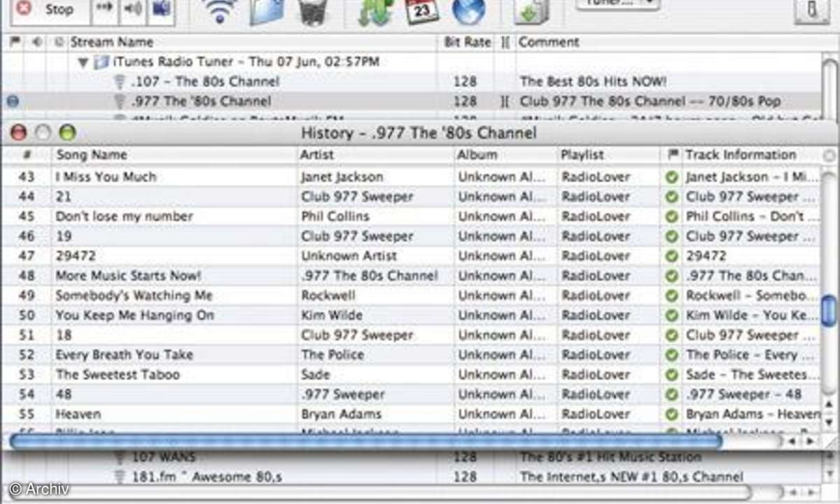
Task: Open the radio signal waves icon
Action: (219, 11)
